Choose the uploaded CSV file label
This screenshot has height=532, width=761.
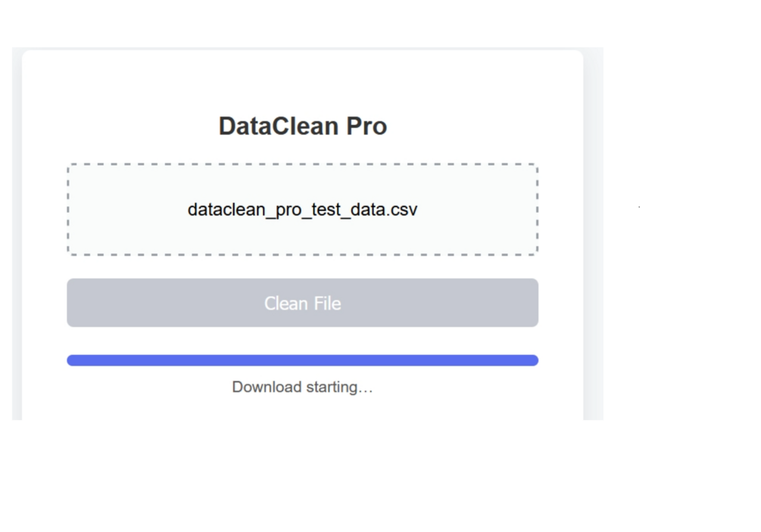pos(302,209)
